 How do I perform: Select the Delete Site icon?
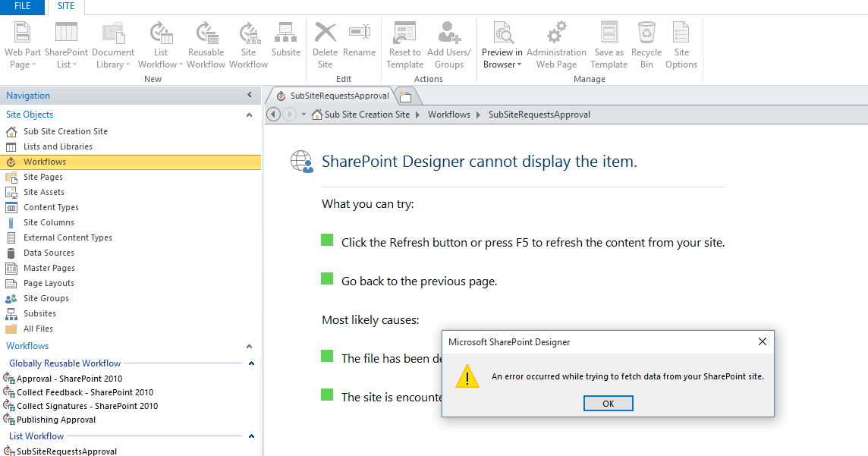tap(325, 42)
